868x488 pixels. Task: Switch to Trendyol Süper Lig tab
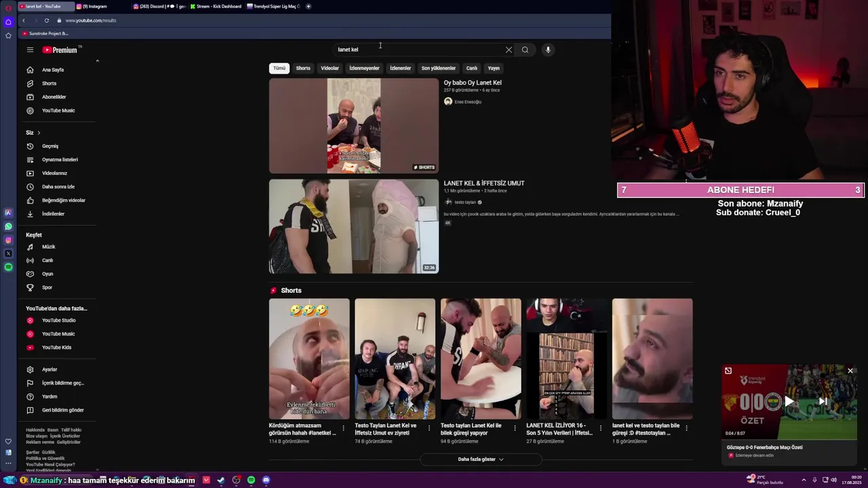click(273, 6)
